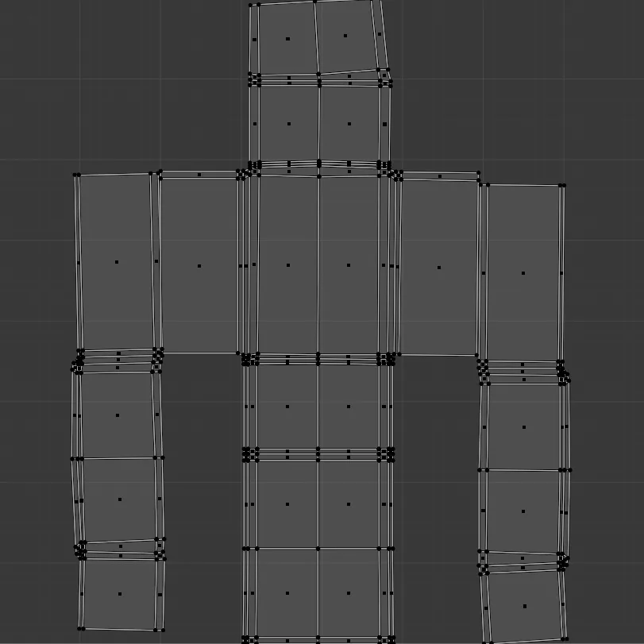Viewport: 644px width, 644px height.
Task: Select the center dot of the large left torso face
Action: [x=288, y=265]
